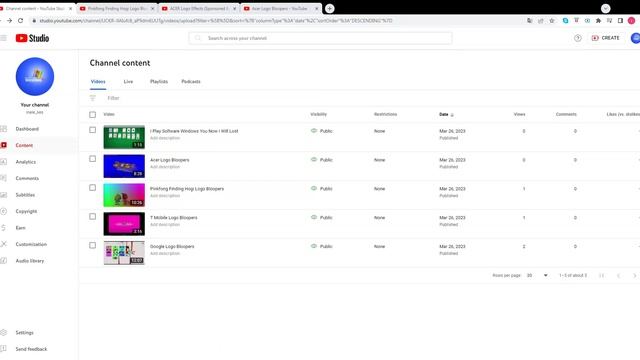Jump to first page in pagination
Image resolution: width=640 pixels, height=360 pixels.
point(602,276)
